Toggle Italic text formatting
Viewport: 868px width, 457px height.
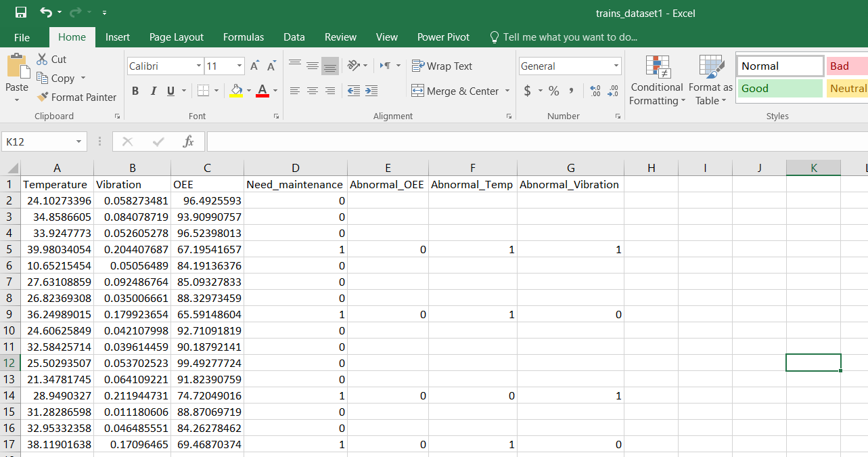pos(153,91)
